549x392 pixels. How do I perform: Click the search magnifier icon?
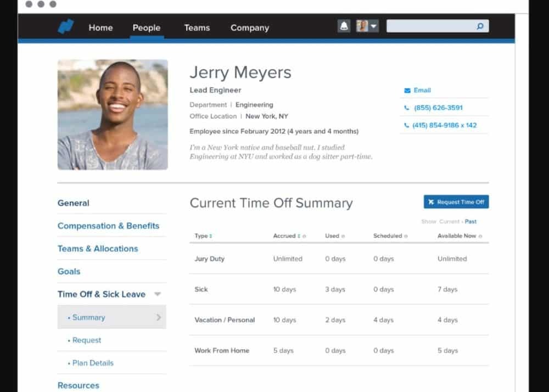click(480, 26)
